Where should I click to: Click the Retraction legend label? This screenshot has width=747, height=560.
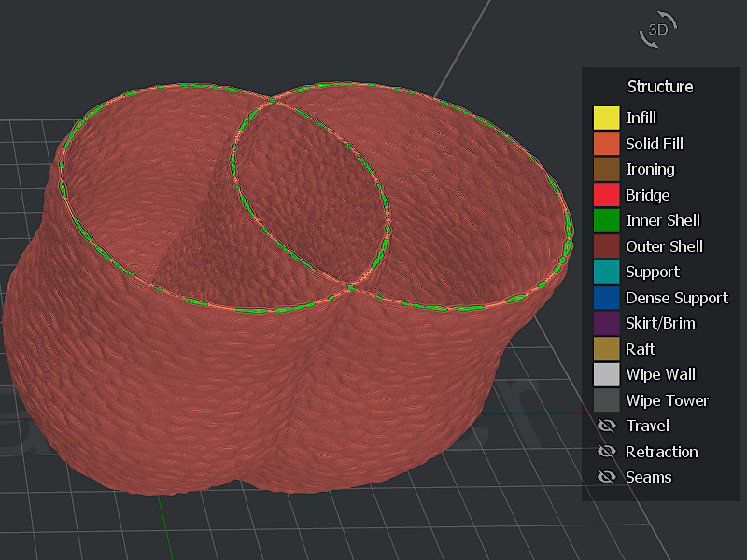(662, 452)
